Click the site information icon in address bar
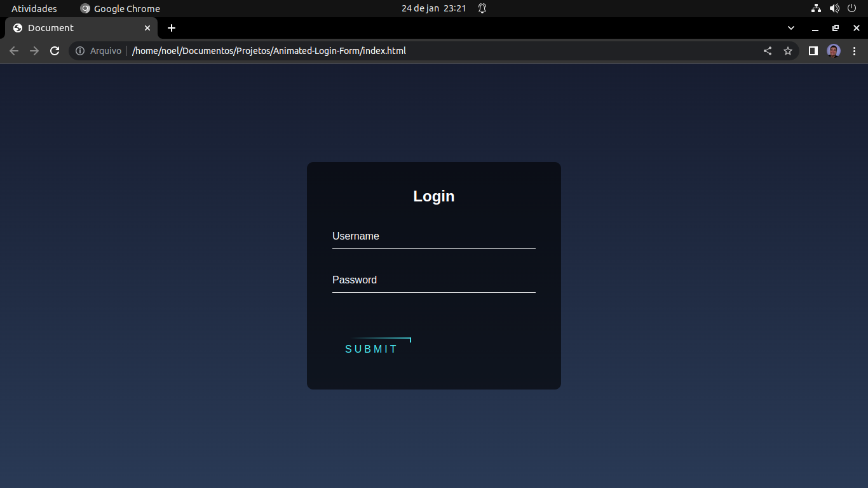868x488 pixels. [79, 50]
